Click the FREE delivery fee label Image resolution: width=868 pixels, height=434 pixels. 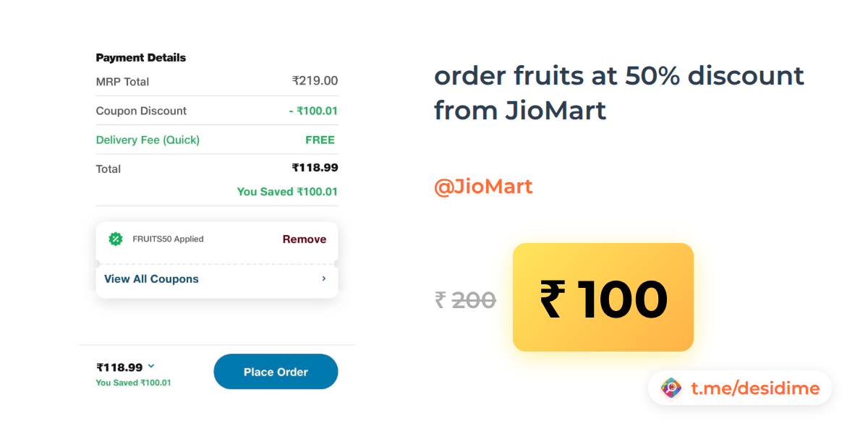click(320, 140)
